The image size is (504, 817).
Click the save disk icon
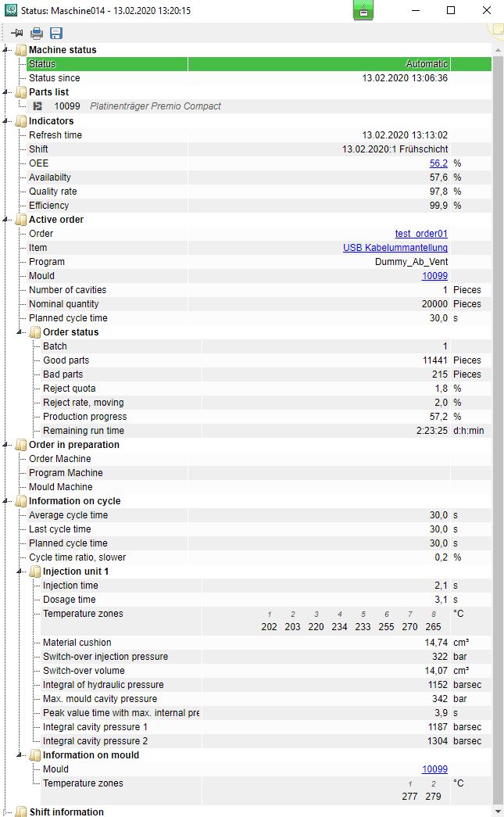[56, 34]
